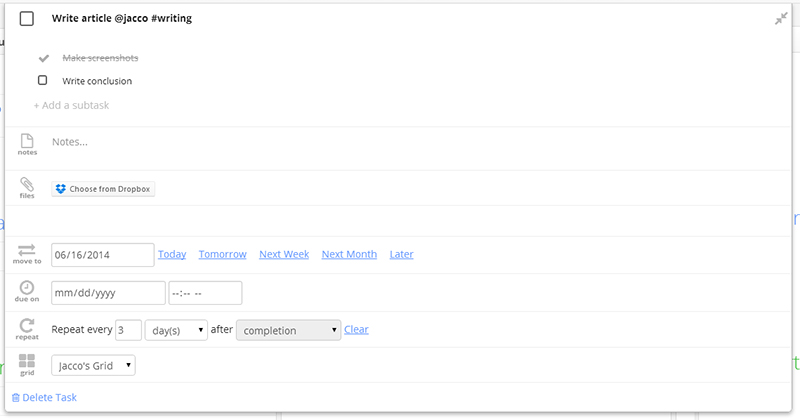Click the move to arrows icon
800x420 pixels.
click(x=27, y=250)
